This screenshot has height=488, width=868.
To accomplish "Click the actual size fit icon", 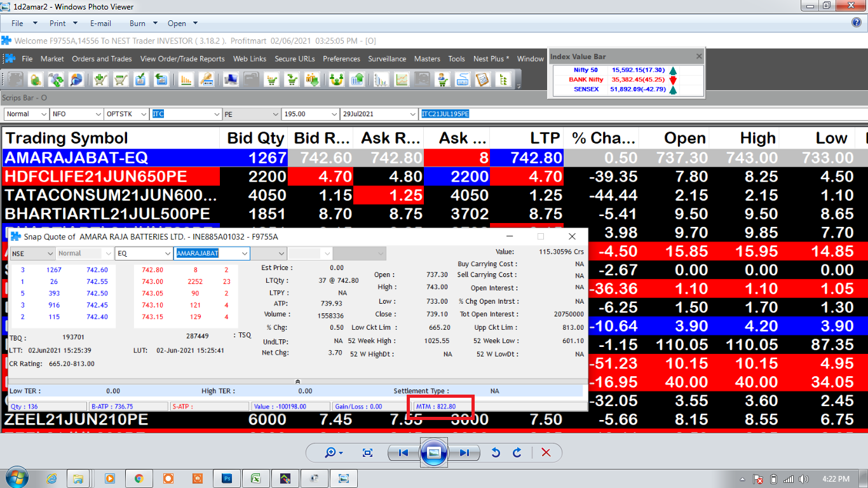I will (367, 452).
